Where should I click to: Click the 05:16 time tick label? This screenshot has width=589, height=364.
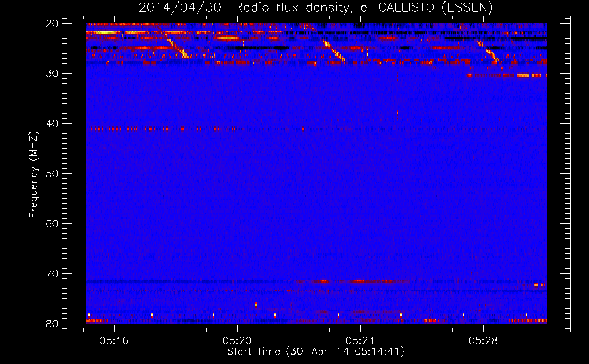[114, 341]
